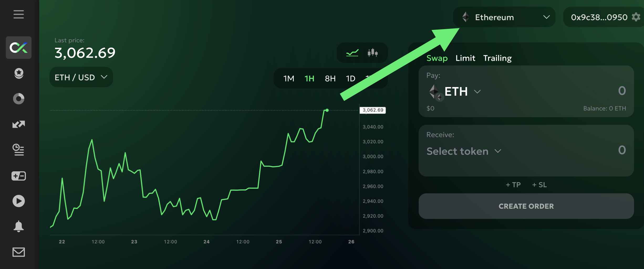Click the star badge sidebar icon
The height and width of the screenshot is (269, 644).
click(x=19, y=73)
